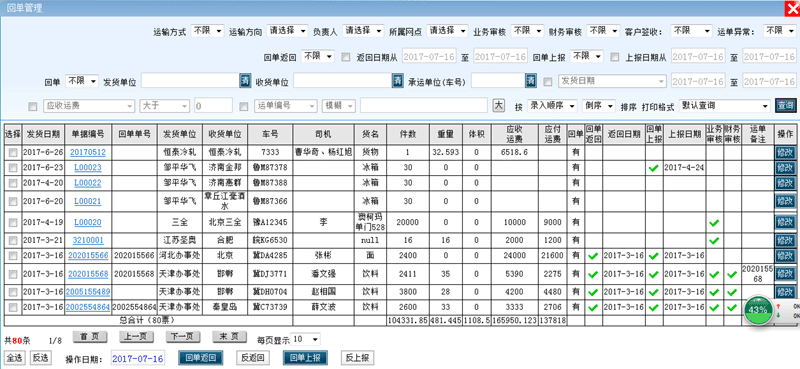Click the 发货日期 column header

point(43,134)
